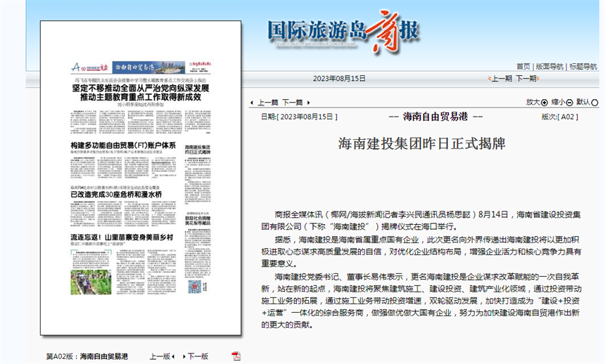The width and height of the screenshot is (605, 364).
Task: Go to 下一期 next issue
Action: 526,79
